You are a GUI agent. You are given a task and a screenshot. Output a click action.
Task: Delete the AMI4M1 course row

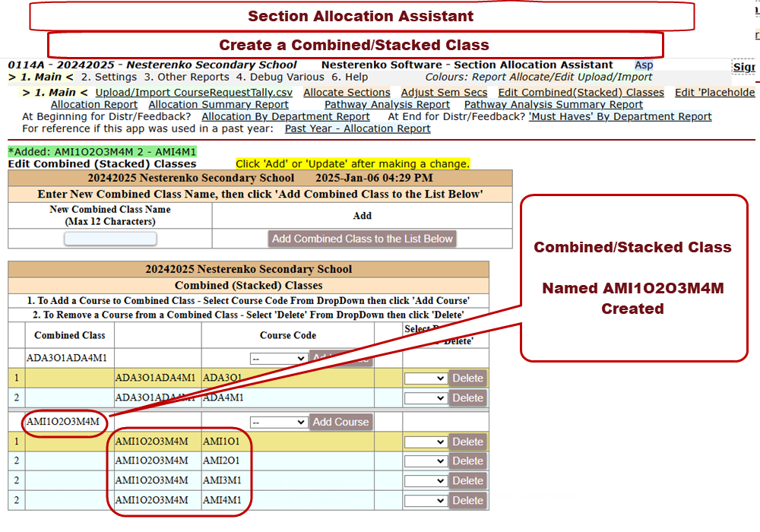pyautogui.click(x=467, y=500)
